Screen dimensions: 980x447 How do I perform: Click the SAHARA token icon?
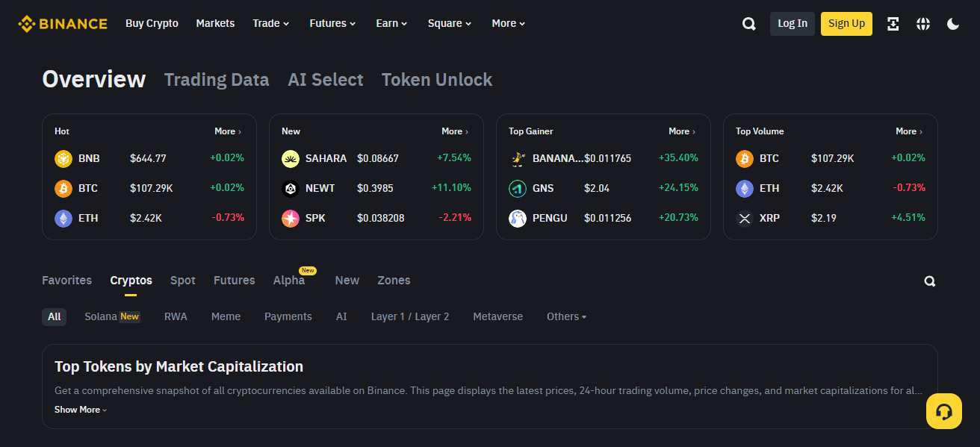pyautogui.click(x=291, y=158)
